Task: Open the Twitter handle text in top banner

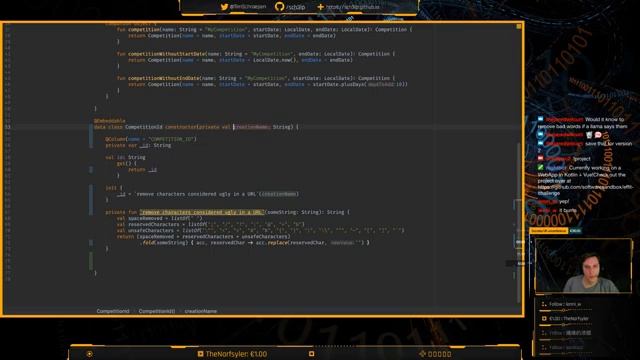Action: [248, 7]
